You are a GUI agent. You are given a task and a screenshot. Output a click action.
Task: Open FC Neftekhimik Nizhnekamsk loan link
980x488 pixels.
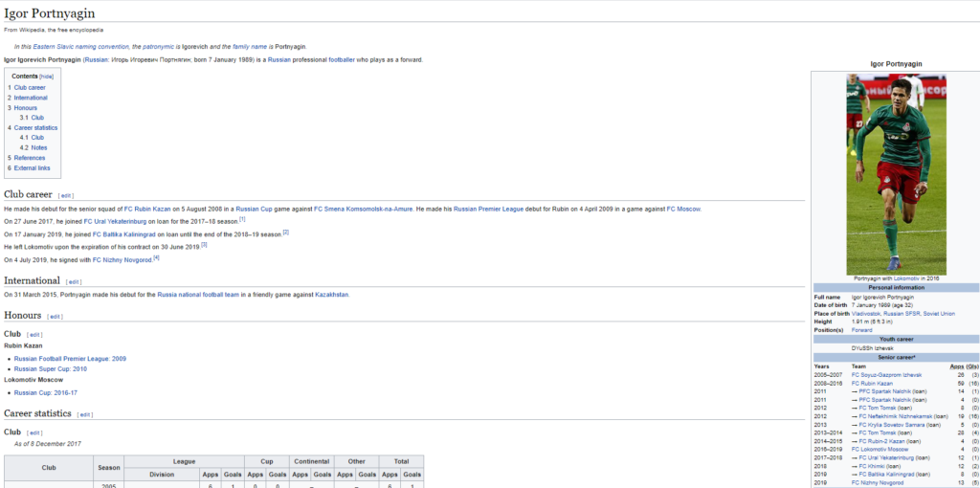[x=896, y=416]
